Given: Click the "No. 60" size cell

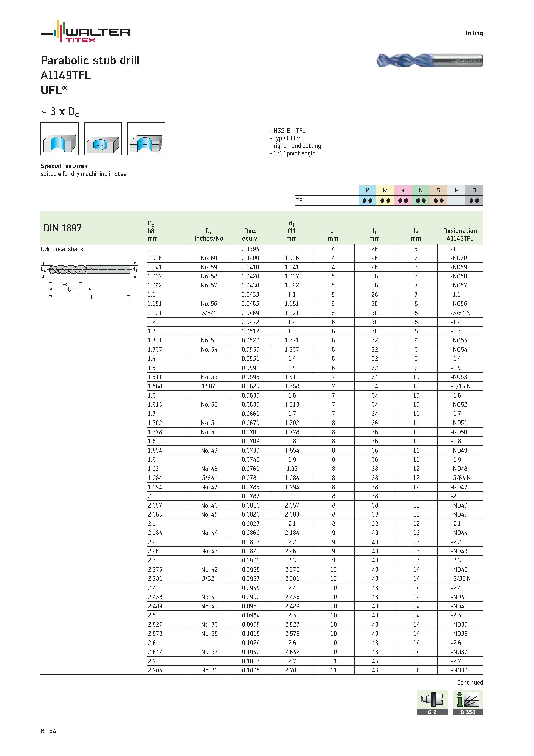Looking at the screenshot, I should pyautogui.click(x=209, y=258).
